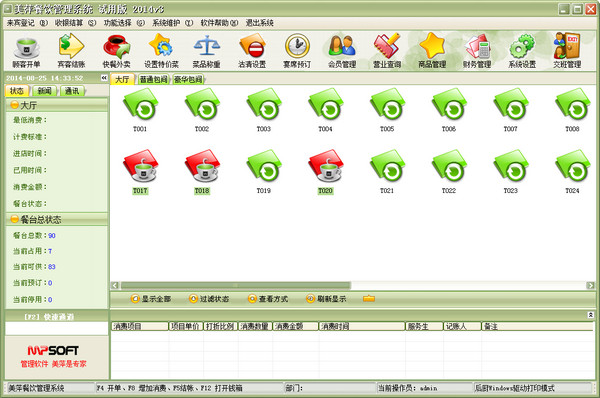Open 快餐外卖 takeout tool
This screenshot has height=398, width=600.
click(116, 51)
